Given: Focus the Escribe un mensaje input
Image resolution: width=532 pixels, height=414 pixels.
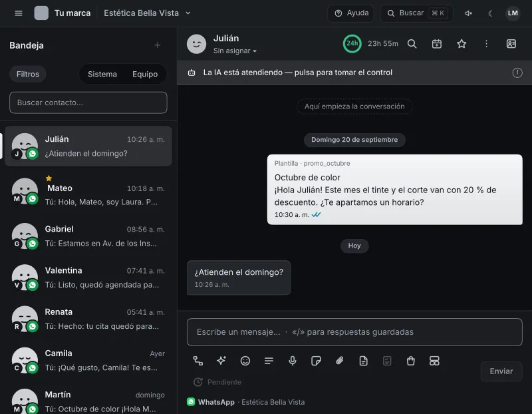Looking at the screenshot, I should pyautogui.click(x=354, y=332).
